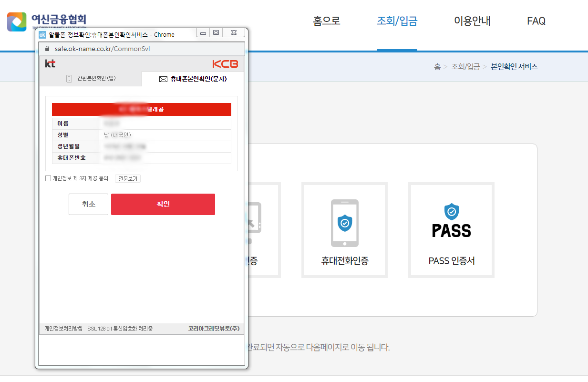Close the popup Chrome window
The height and width of the screenshot is (382, 588).
(x=233, y=33)
